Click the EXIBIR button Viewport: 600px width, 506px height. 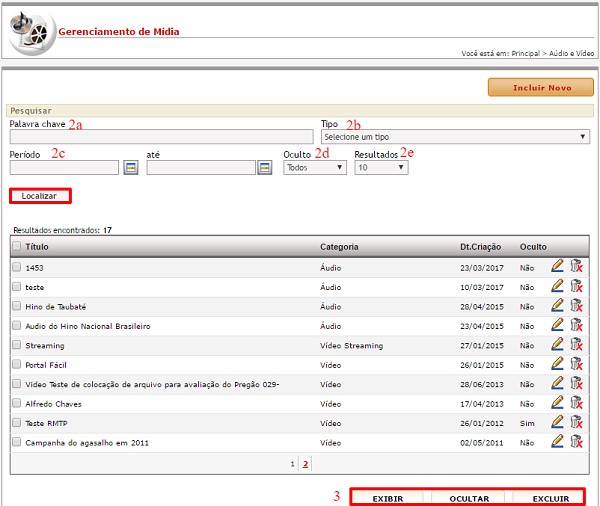pos(388,499)
